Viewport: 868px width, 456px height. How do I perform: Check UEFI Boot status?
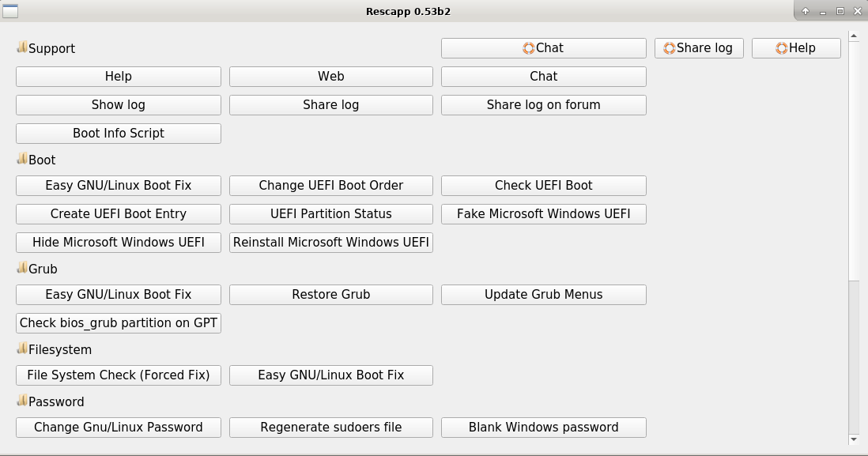[x=543, y=185]
